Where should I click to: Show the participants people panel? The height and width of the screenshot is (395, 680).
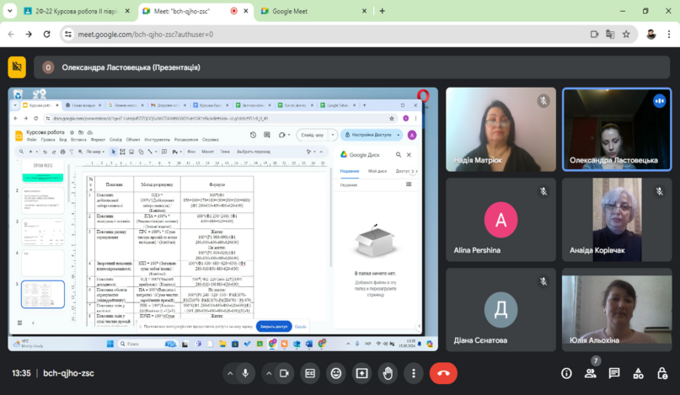coord(590,373)
